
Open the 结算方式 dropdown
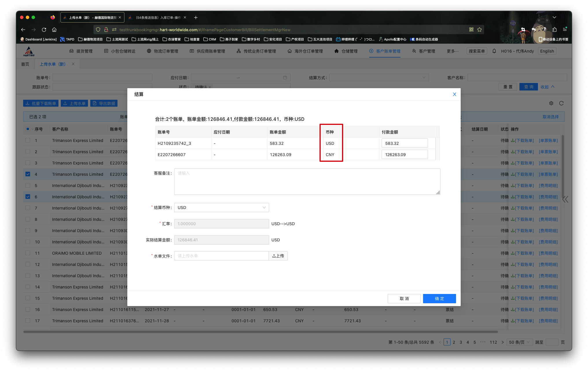pos(379,77)
